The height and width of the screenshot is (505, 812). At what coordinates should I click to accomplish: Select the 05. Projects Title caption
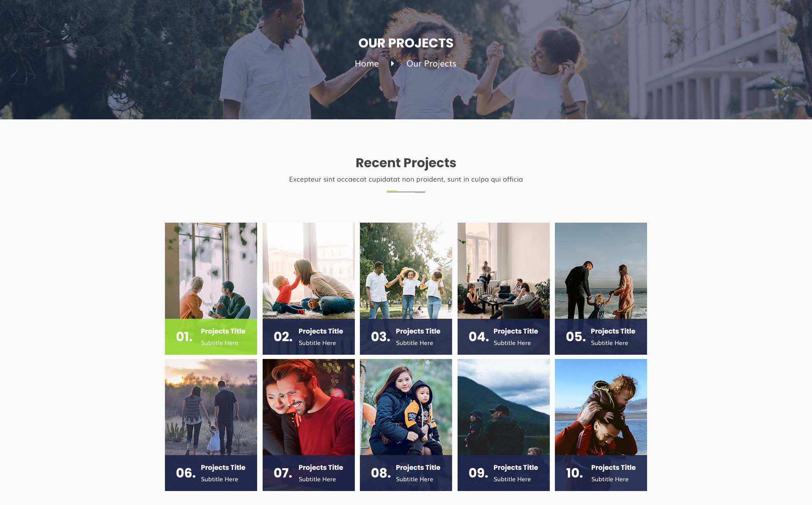(x=601, y=337)
